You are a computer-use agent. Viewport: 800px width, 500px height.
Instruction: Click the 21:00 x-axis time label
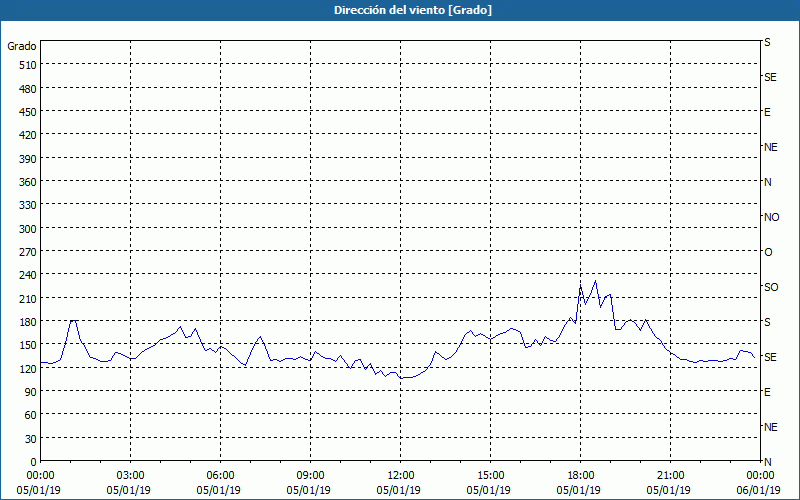point(670,476)
